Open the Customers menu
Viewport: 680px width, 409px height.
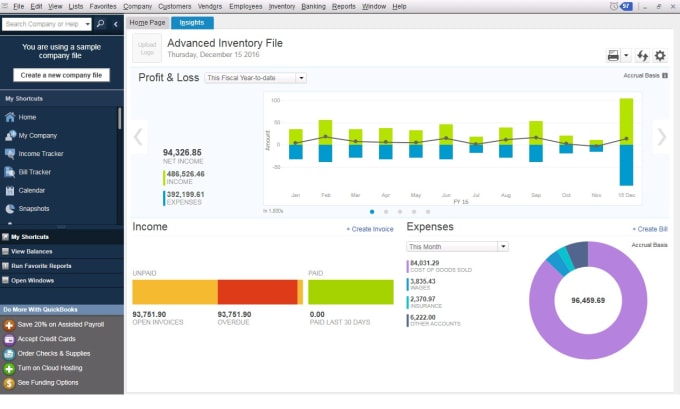coord(175,7)
